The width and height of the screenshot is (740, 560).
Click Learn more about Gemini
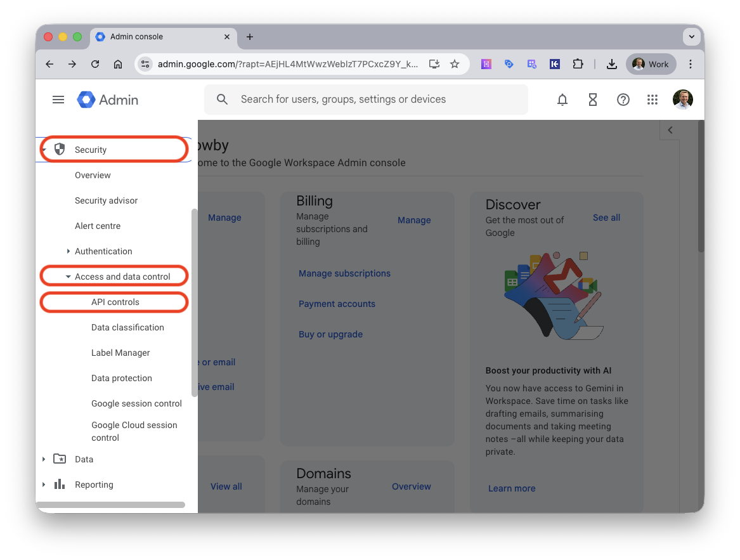click(x=511, y=488)
